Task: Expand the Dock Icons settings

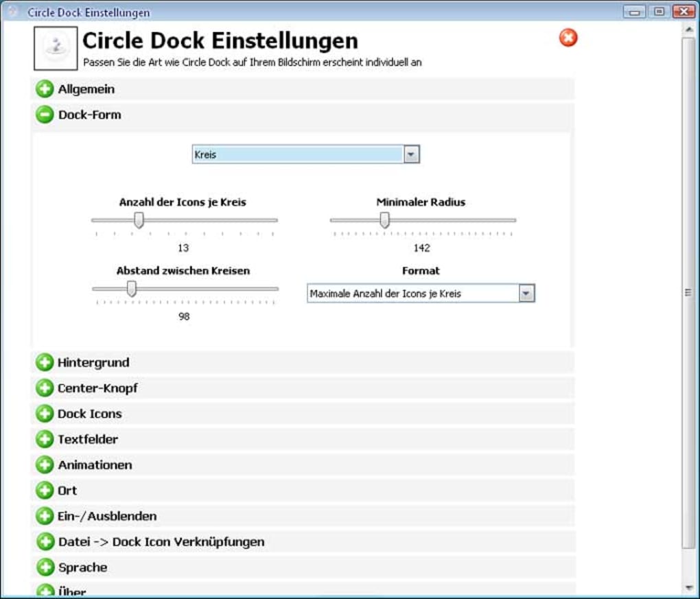Action: tap(44, 414)
